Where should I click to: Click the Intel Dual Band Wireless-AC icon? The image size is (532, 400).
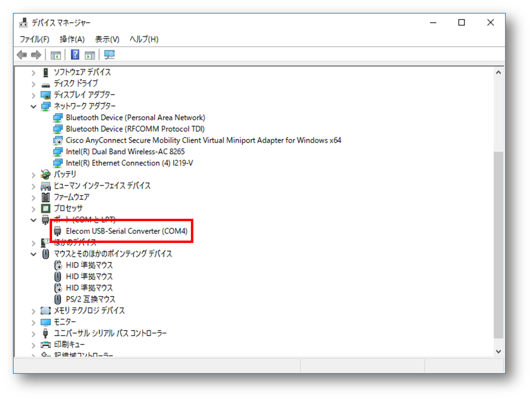(58, 151)
